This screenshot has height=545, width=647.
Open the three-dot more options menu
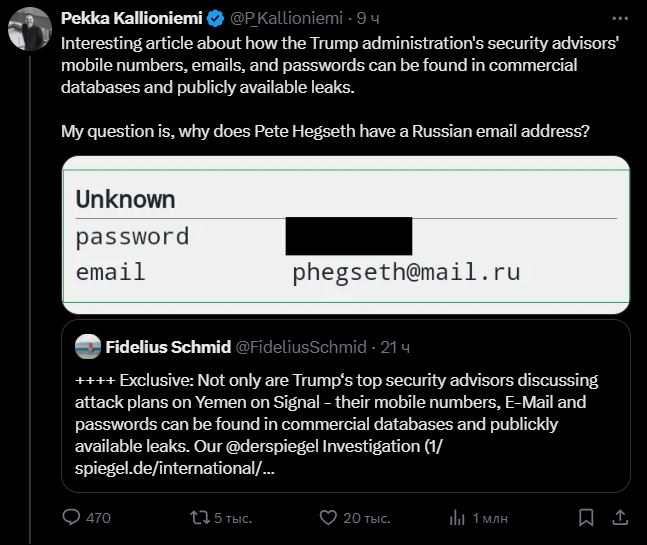(x=620, y=18)
